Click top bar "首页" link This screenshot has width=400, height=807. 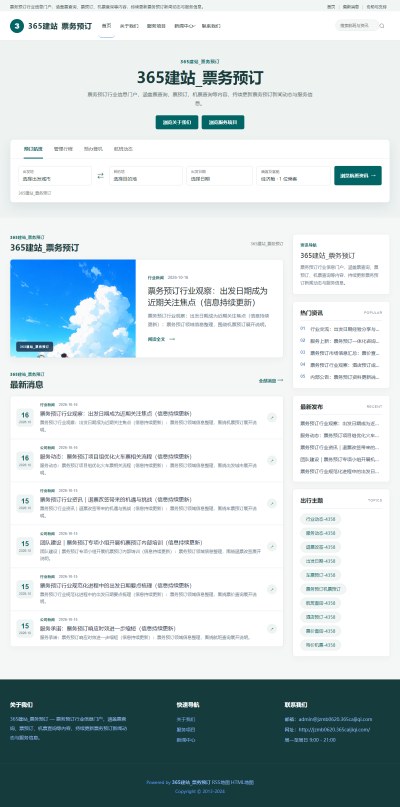(x=331, y=7)
